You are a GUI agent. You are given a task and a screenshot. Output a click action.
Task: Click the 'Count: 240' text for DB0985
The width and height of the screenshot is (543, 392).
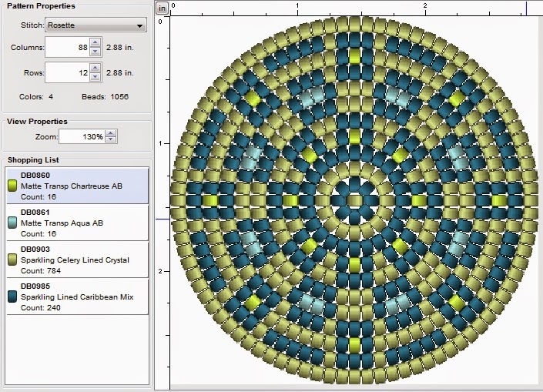[41, 307]
